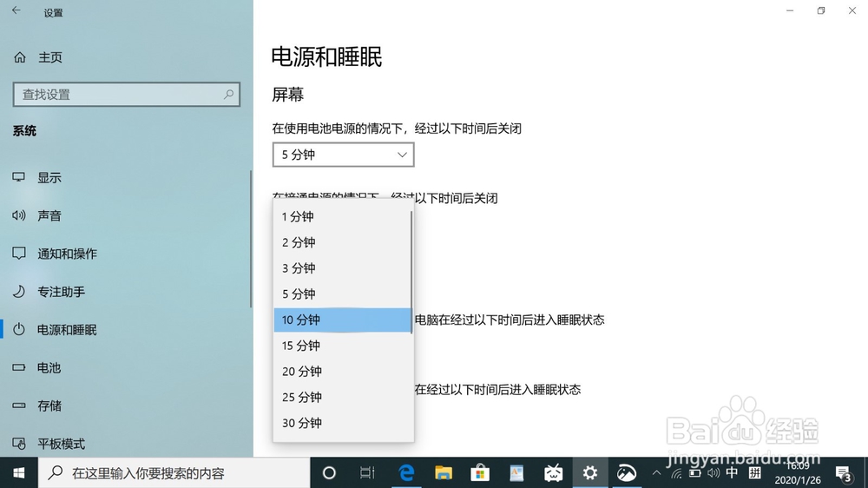
Task: Open the Action Center notifications icon
Action: pos(844,473)
